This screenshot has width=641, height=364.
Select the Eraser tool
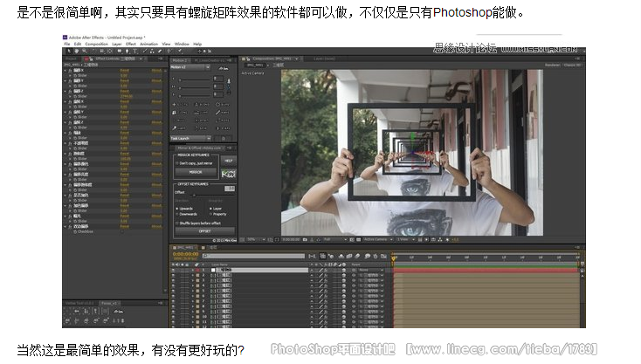click(x=160, y=52)
